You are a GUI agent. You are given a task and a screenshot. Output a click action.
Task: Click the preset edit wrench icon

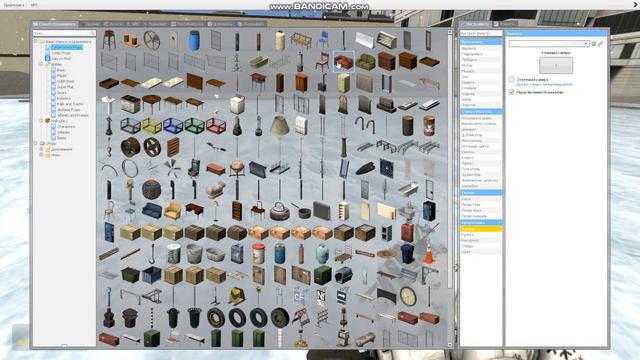600,44
